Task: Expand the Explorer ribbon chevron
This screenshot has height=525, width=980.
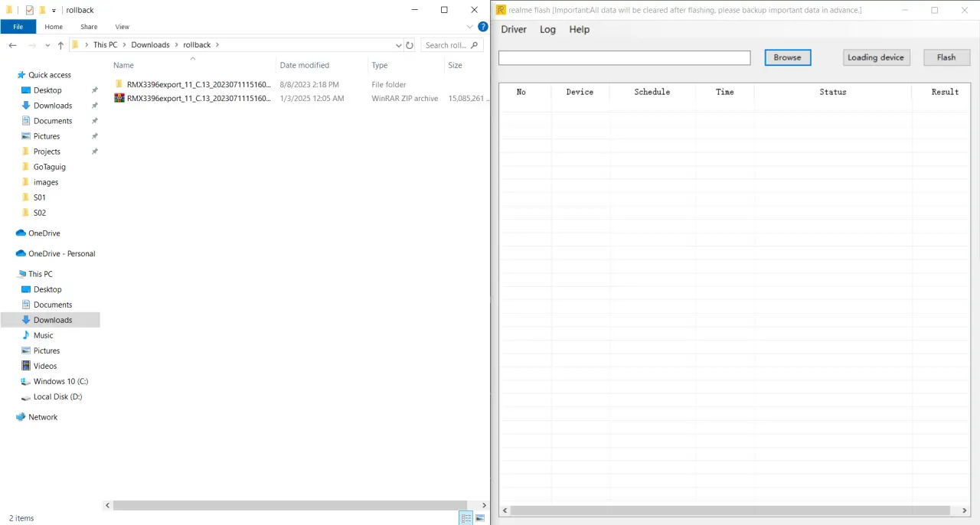Action: (470, 27)
